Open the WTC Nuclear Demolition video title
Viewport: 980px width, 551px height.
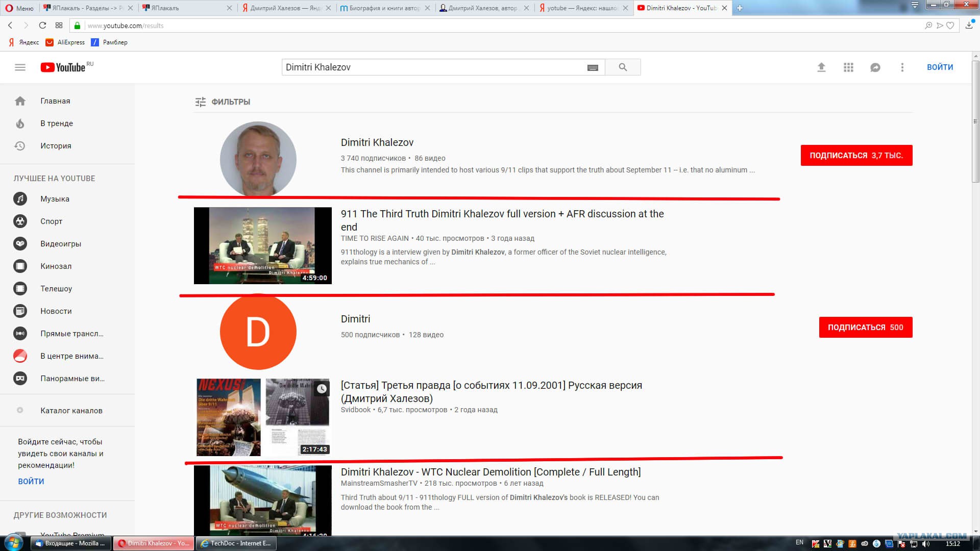point(491,472)
